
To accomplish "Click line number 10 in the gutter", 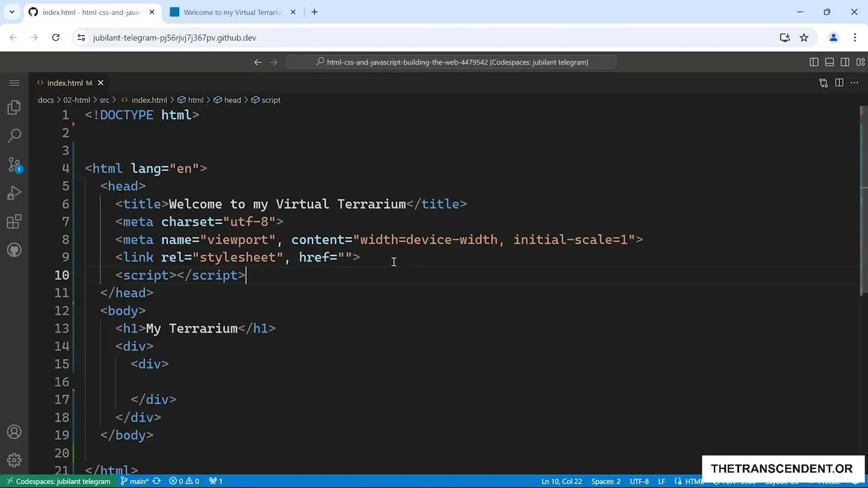I will point(62,275).
